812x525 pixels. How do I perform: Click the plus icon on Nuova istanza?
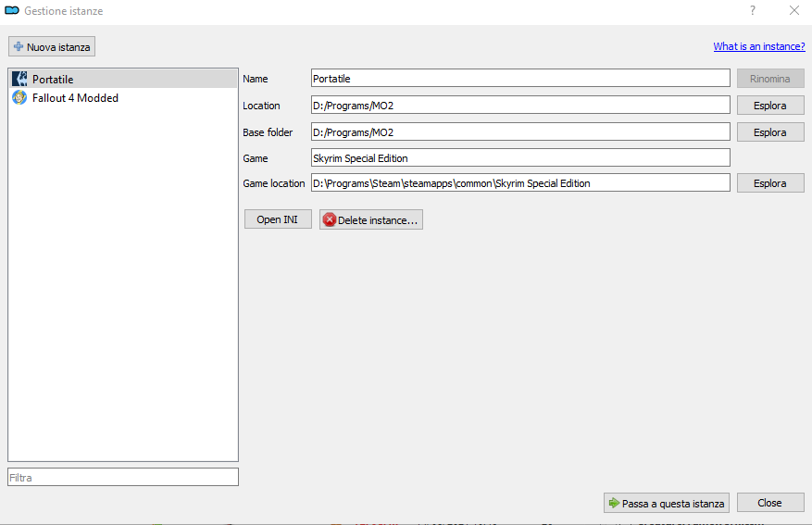pos(19,46)
